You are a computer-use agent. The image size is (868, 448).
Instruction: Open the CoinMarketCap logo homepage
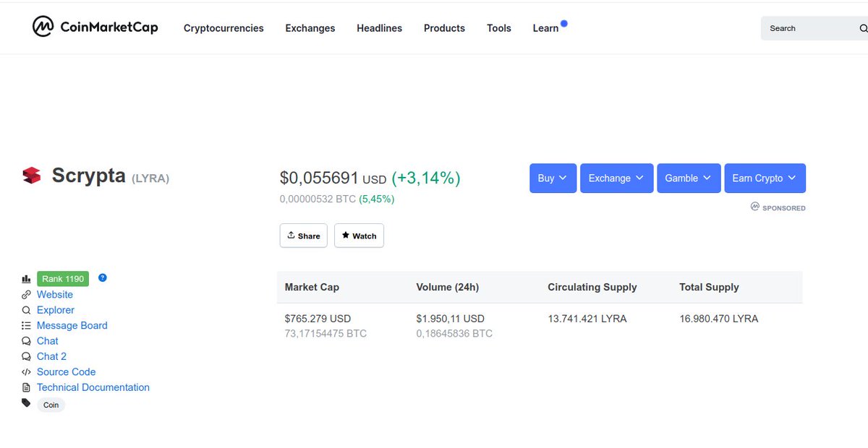(x=95, y=27)
